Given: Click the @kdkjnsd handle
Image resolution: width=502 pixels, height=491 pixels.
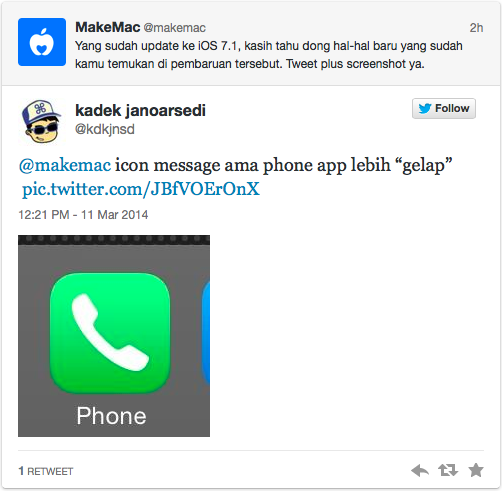Looking at the screenshot, I should click(105, 129).
